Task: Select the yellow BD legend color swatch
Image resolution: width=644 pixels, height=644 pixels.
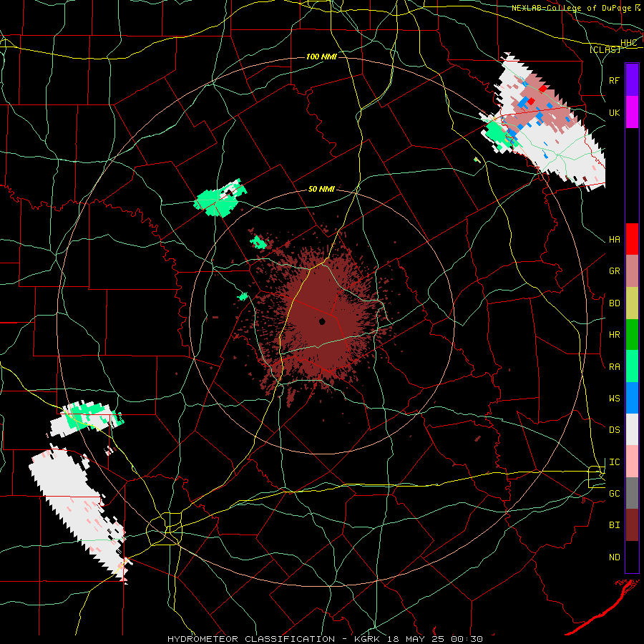Action: click(x=632, y=303)
